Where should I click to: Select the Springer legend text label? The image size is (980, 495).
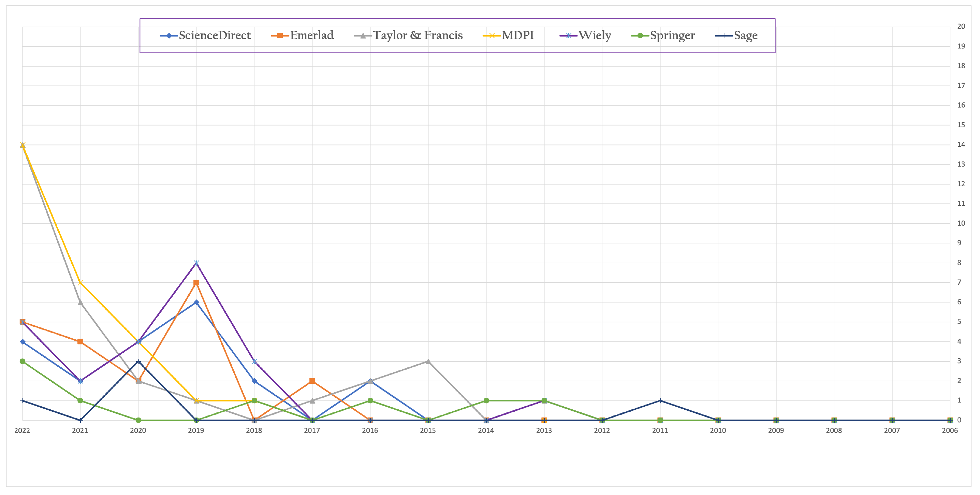(672, 36)
